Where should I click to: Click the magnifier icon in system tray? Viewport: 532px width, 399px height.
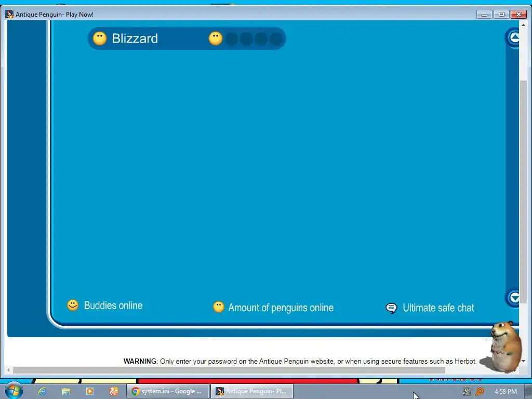pos(480,392)
